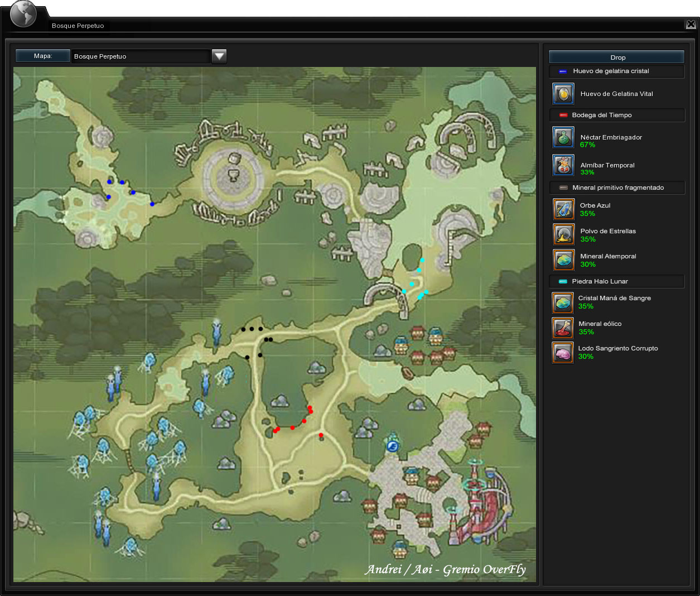Open the map selection dropdown arrow
Image resolution: width=700 pixels, height=596 pixels.
[219, 56]
